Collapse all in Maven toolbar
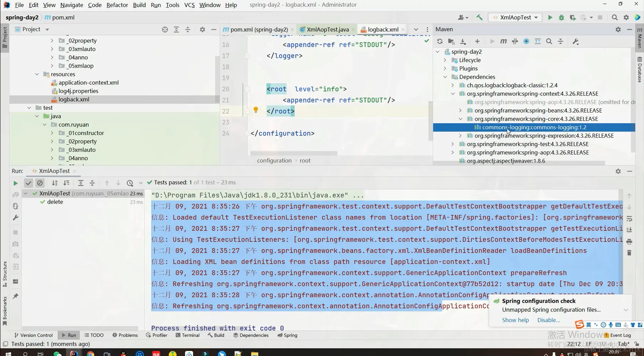Image resolution: width=644 pixels, height=356 pixels. tap(561, 41)
